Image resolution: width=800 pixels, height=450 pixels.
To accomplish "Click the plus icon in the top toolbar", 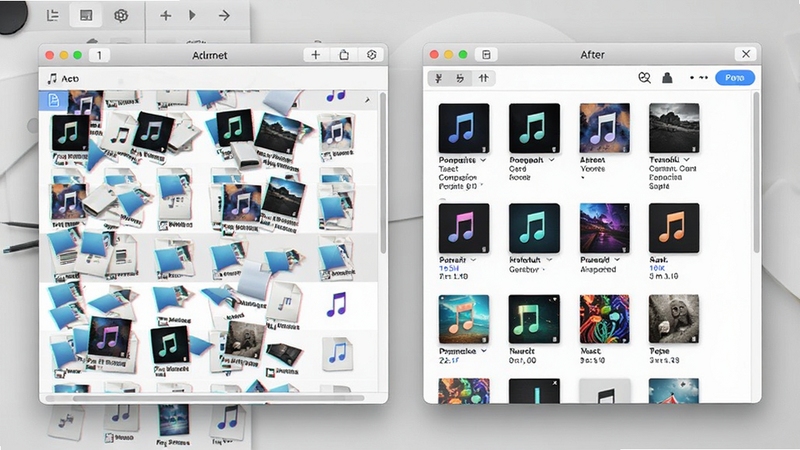I will point(165,16).
